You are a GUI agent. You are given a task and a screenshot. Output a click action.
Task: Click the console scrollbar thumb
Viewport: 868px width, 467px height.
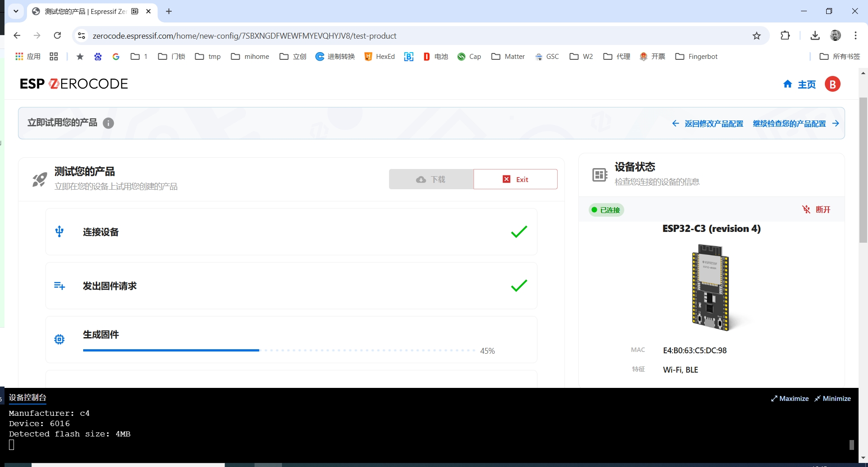[851, 445]
